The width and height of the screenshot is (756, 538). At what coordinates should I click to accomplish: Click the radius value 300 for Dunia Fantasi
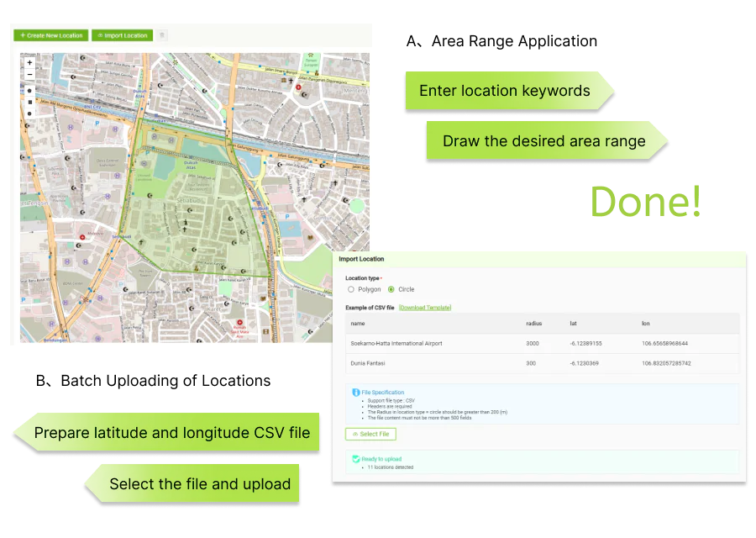pos(531,363)
